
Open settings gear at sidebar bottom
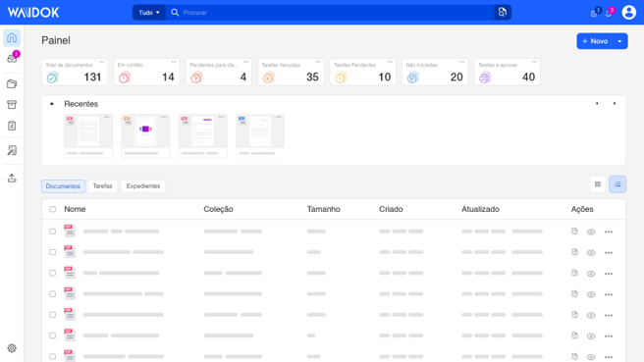pyautogui.click(x=12, y=348)
